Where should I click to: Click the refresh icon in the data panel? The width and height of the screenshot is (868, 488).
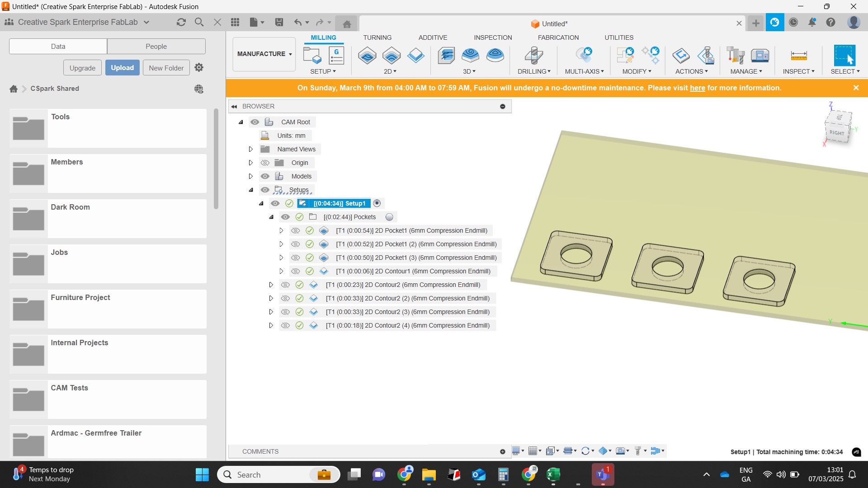click(x=181, y=22)
